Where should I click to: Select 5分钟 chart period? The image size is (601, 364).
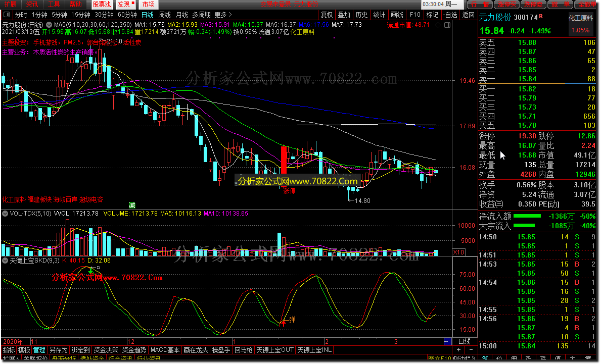tap(60, 15)
